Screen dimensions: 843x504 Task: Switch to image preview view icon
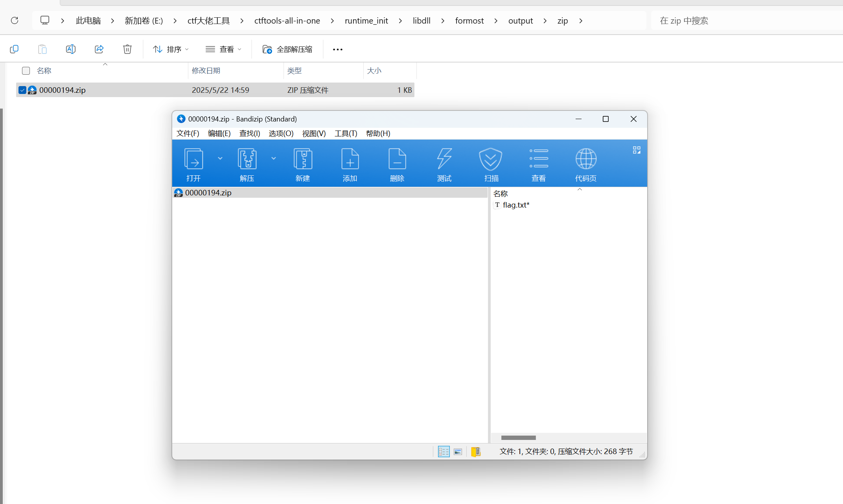pyautogui.click(x=458, y=452)
